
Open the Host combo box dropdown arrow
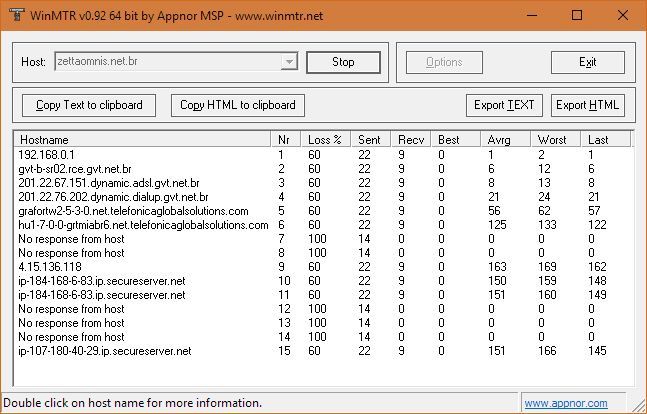[289, 62]
